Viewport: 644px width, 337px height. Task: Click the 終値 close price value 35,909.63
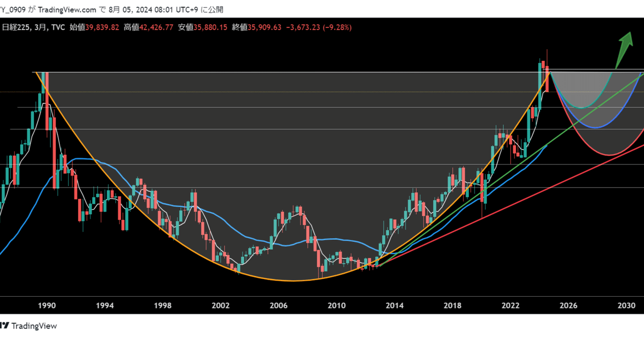263,27
